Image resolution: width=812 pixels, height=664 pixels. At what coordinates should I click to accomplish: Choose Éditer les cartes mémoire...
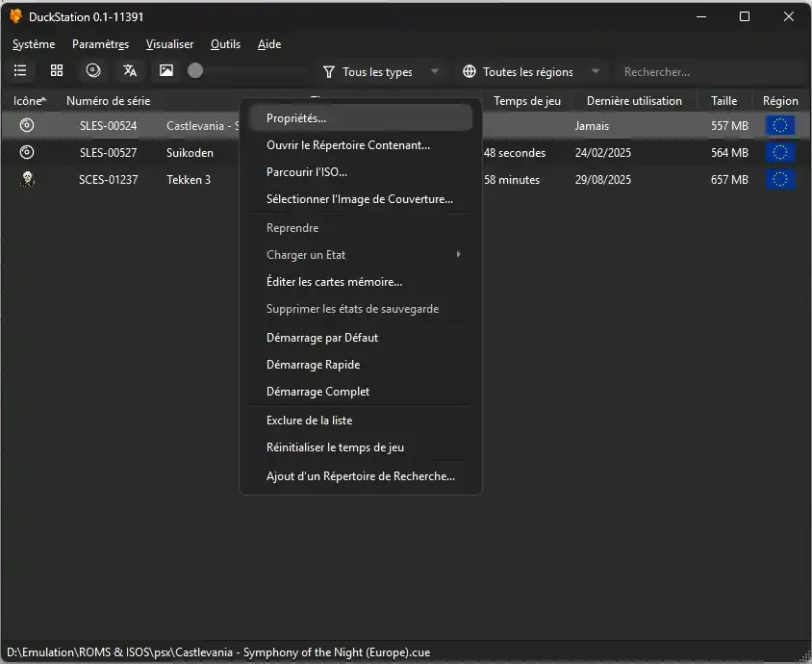(x=361, y=282)
